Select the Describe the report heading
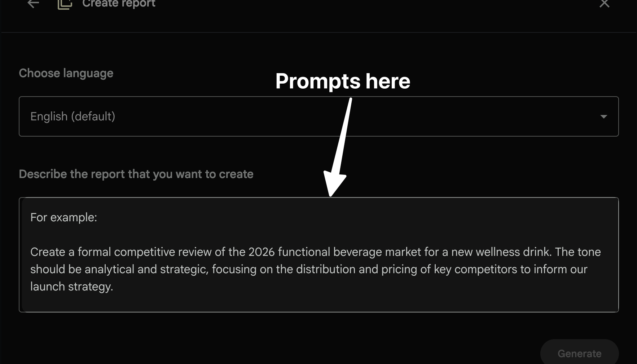Image resolution: width=637 pixels, height=364 pixels. tap(136, 174)
